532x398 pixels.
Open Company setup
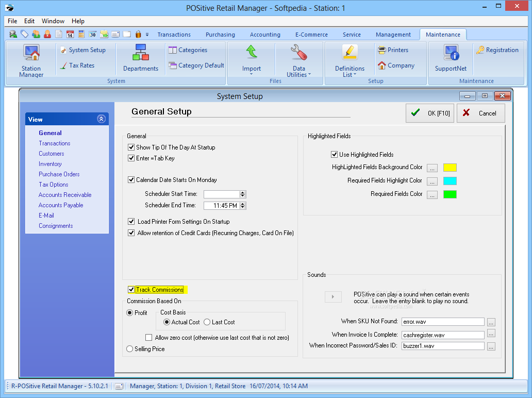(396, 65)
